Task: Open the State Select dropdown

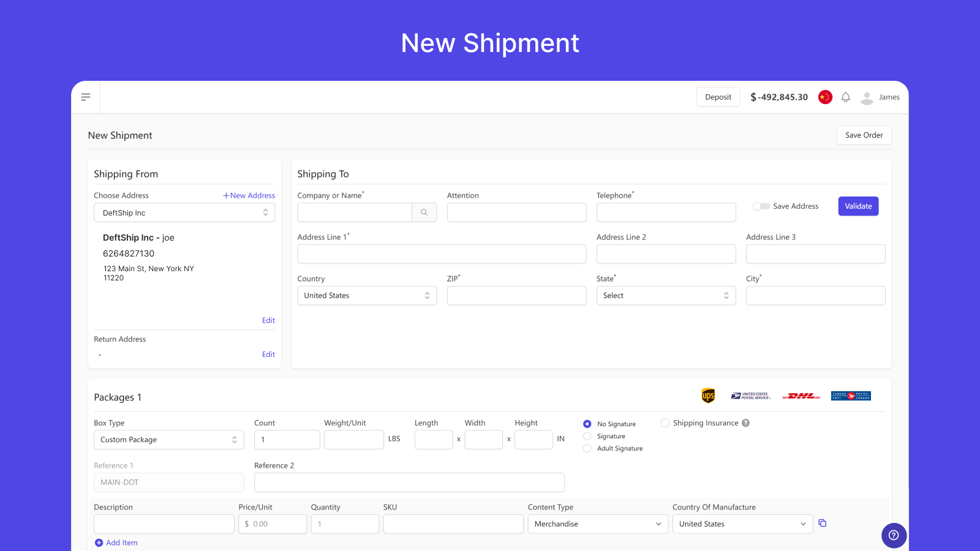Action: [666, 296]
